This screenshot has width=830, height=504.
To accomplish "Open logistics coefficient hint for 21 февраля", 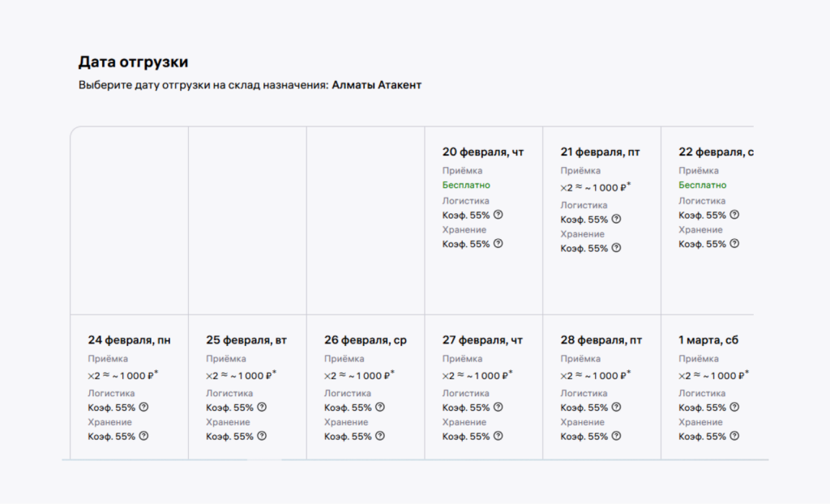I will coord(617,219).
